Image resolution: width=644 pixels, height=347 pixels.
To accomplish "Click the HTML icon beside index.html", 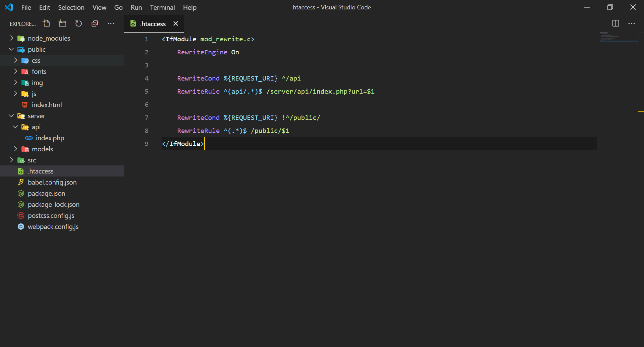I will [25, 105].
